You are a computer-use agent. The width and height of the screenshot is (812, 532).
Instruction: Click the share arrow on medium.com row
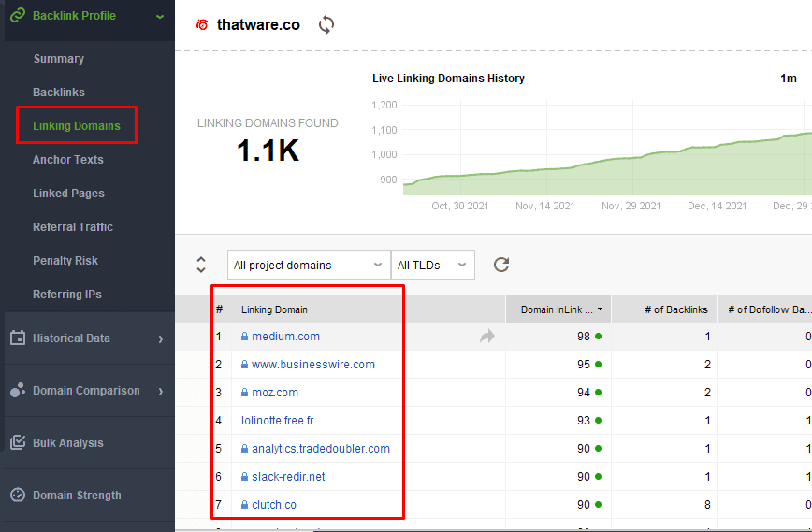(486, 337)
